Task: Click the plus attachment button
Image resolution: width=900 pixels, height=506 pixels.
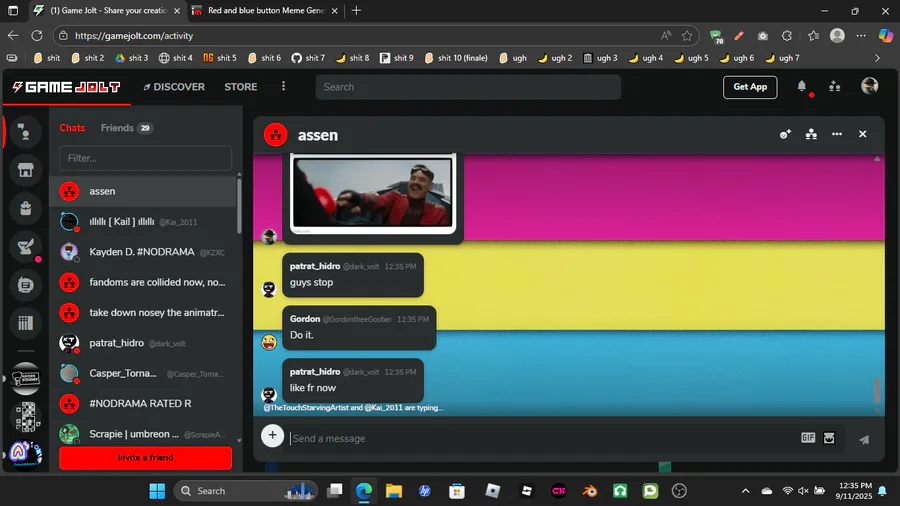Action: (x=272, y=435)
